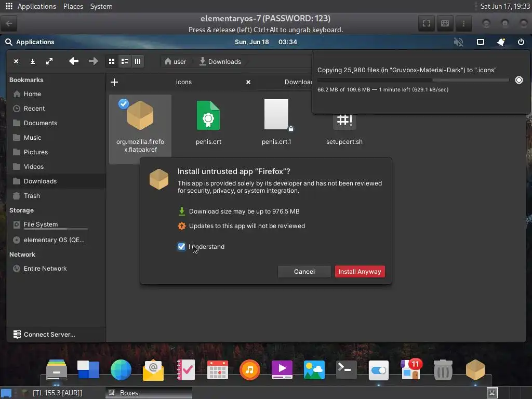This screenshot has height=399, width=532.
Task: Open the power session indicator
Action: pyautogui.click(x=521, y=42)
